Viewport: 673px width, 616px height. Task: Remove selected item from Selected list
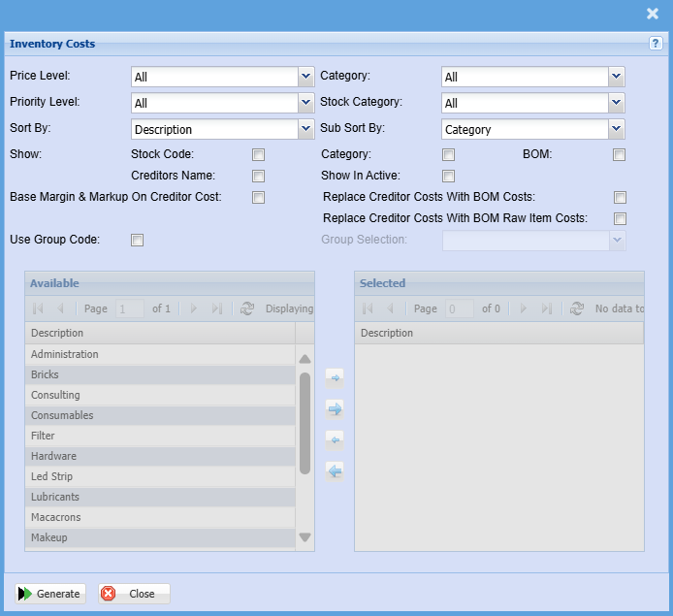coord(335,440)
